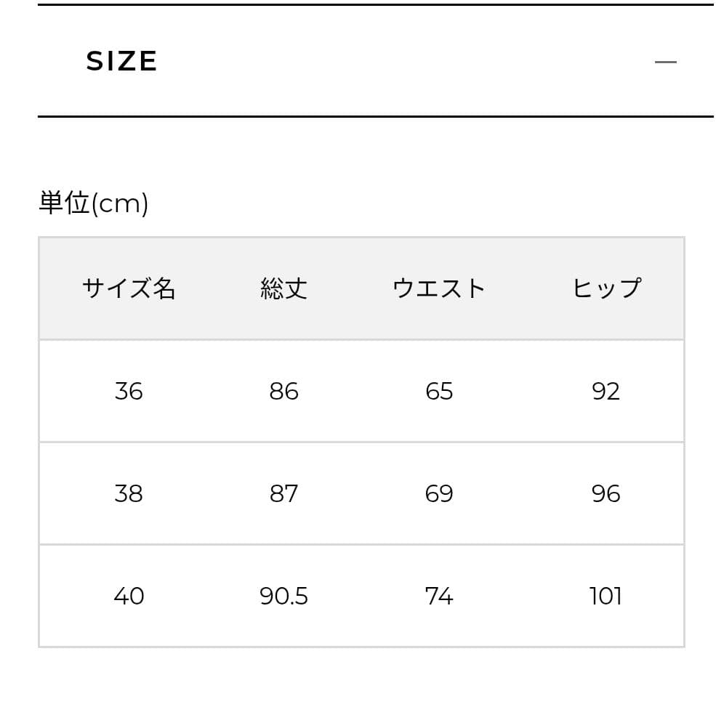Click the waist value 74
This screenshot has height=728, width=716.
tap(439, 596)
